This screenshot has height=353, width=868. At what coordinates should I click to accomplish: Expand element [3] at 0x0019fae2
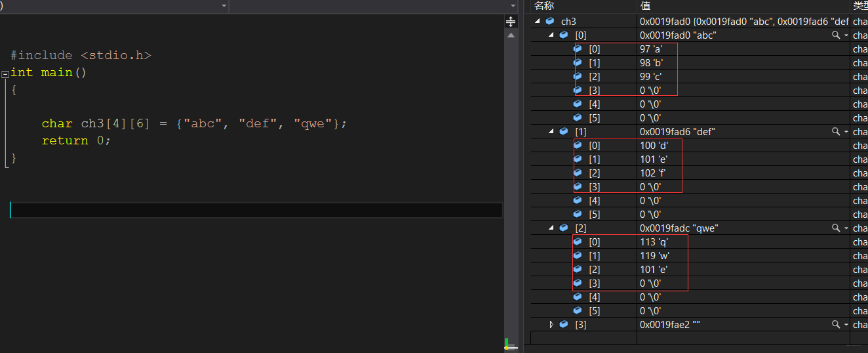551,324
